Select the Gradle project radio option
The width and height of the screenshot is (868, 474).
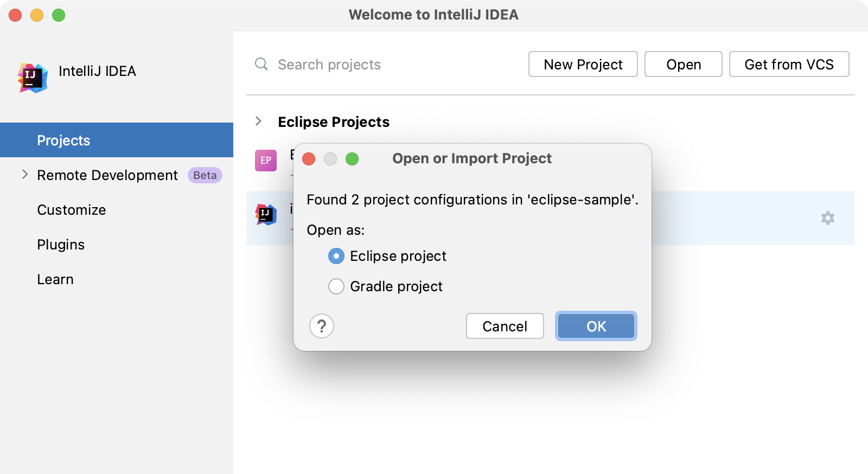[x=336, y=286]
